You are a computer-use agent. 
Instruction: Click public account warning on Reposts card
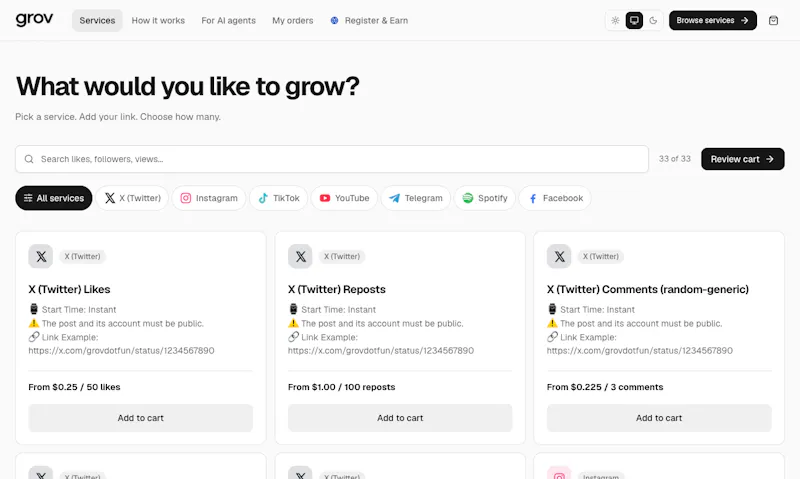point(376,323)
